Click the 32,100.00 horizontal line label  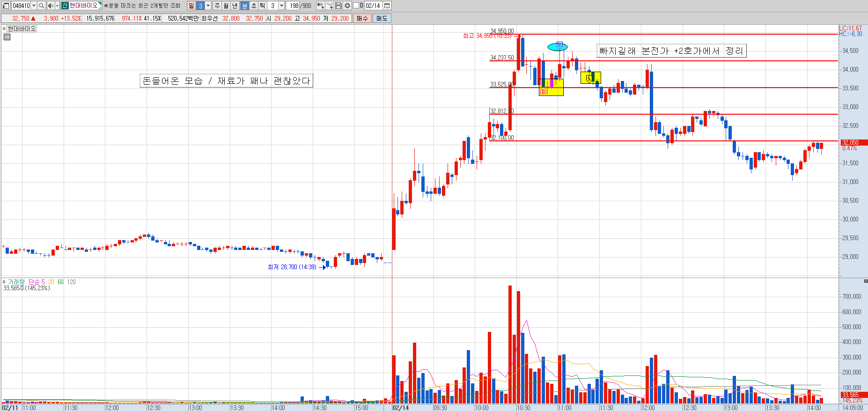click(502, 138)
